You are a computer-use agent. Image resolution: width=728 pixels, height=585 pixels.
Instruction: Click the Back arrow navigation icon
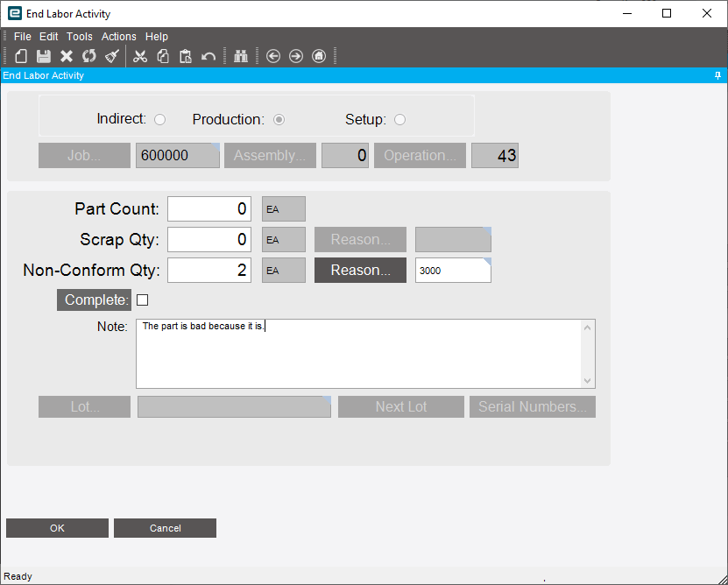pos(273,56)
